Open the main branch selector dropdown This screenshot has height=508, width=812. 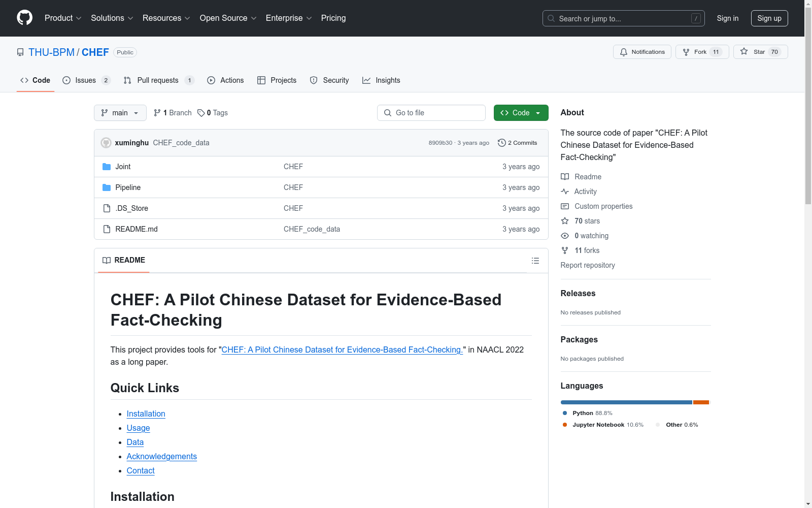120,113
